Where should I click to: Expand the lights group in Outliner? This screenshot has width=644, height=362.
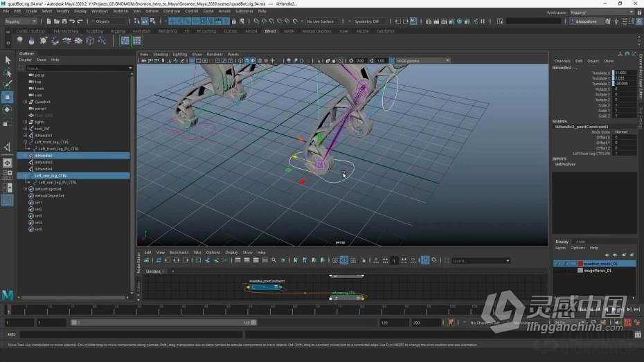point(26,122)
